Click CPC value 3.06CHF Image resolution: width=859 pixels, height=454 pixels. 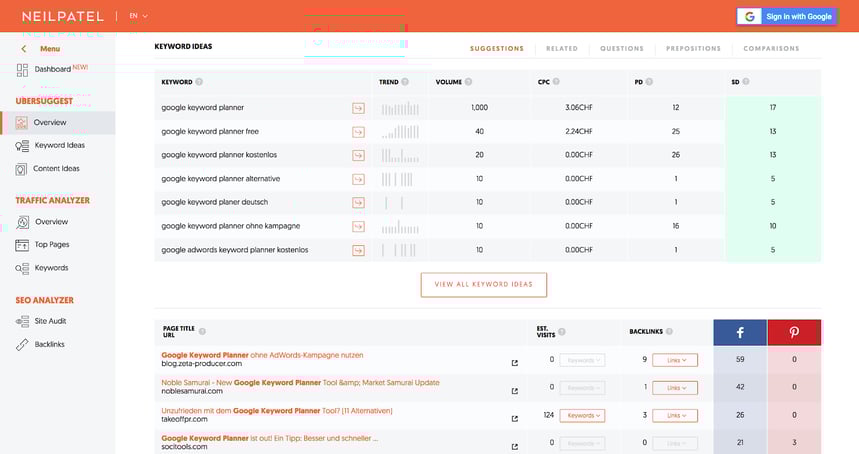579,108
